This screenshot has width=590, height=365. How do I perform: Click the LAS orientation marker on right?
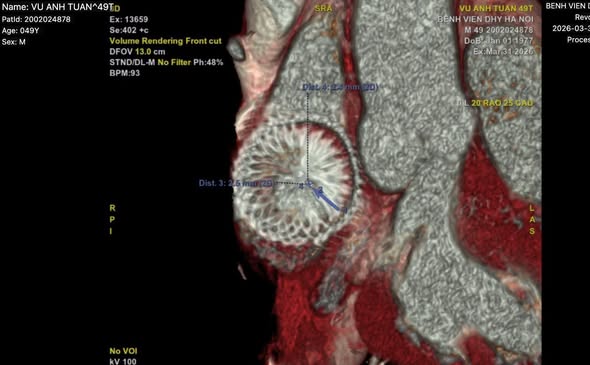532,219
